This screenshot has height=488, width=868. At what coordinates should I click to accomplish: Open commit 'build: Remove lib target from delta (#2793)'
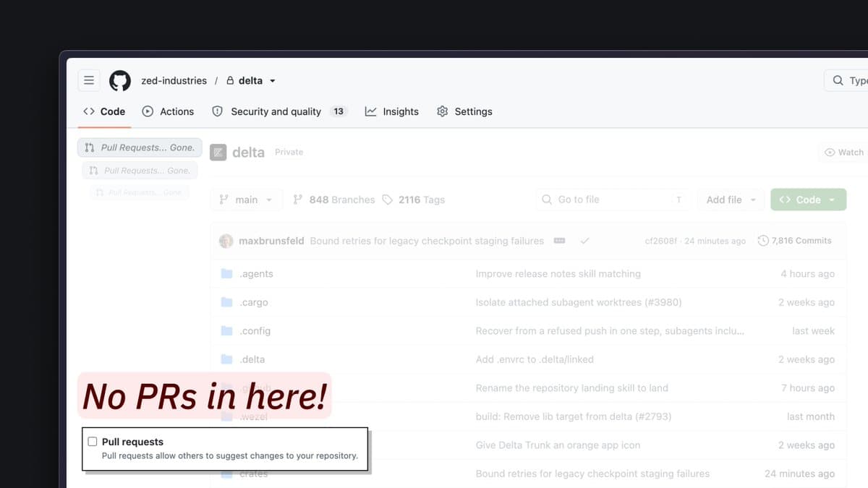(x=574, y=416)
